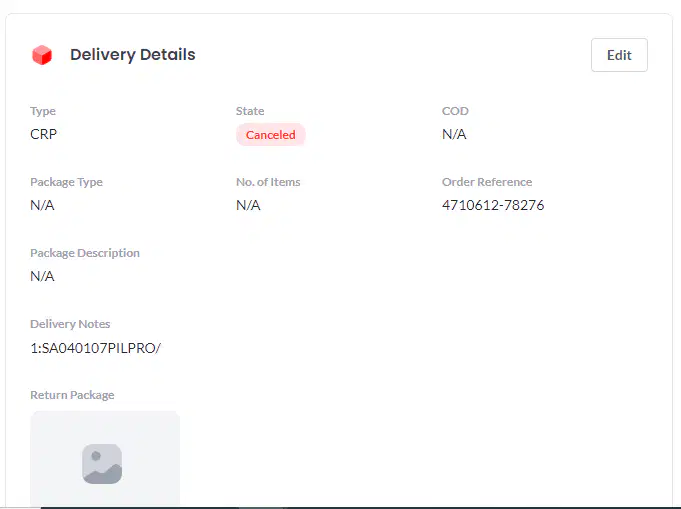This screenshot has width=681, height=509.
Task: Select the Canceled state badge
Action: (x=271, y=135)
